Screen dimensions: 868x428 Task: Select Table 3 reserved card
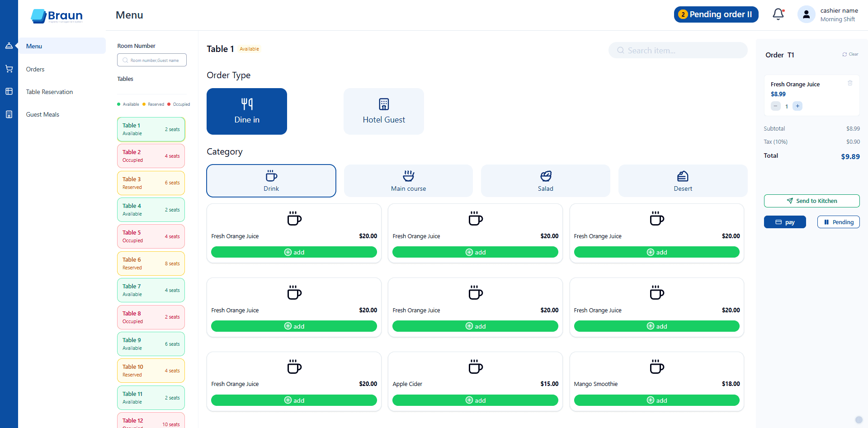[151, 183]
